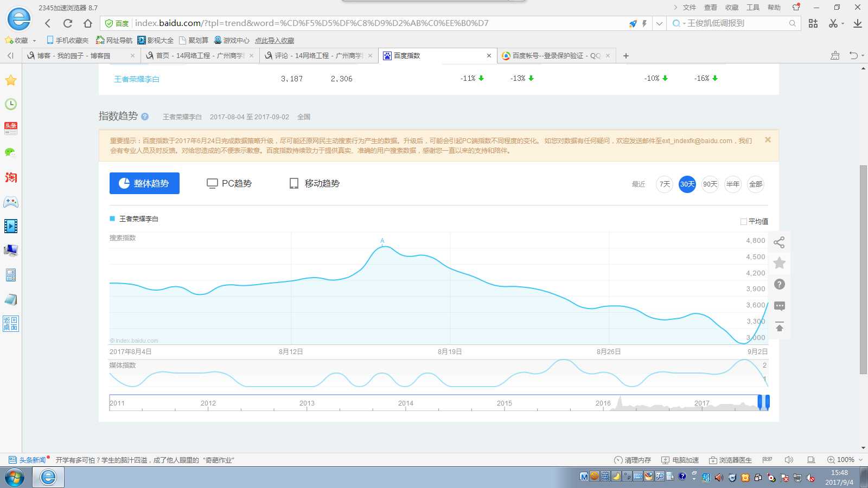Close the 百度指数 tab
The width and height of the screenshot is (868, 488).
point(489,56)
